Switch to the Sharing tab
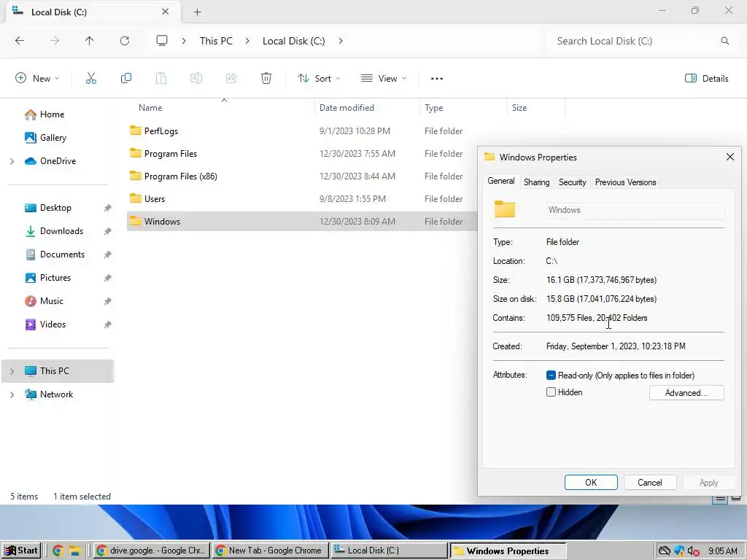The height and width of the screenshot is (560, 747). tap(536, 182)
